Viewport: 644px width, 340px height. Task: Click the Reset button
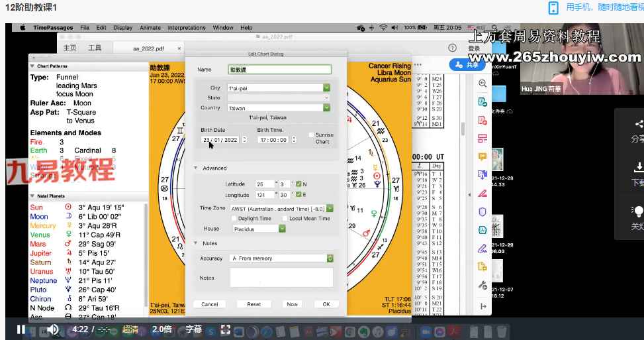click(x=253, y=304)
